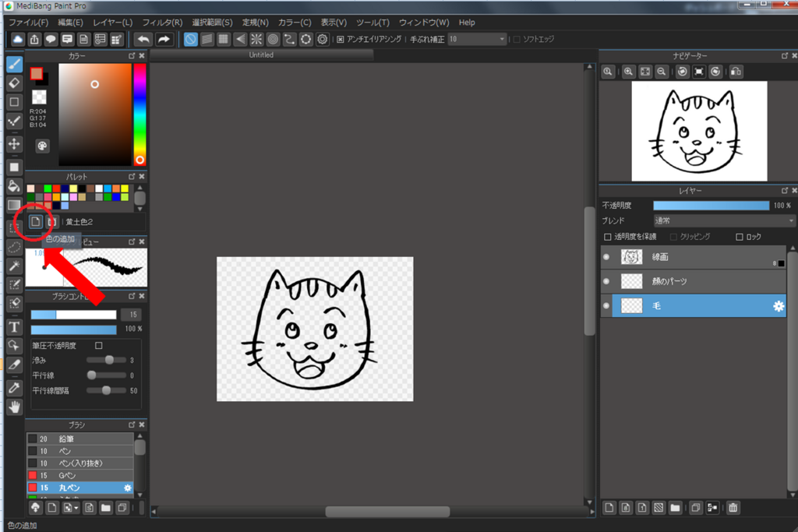Click the rainbow hue bar
The height and width of the screenshot is (532, 798).
click(139, 115)
